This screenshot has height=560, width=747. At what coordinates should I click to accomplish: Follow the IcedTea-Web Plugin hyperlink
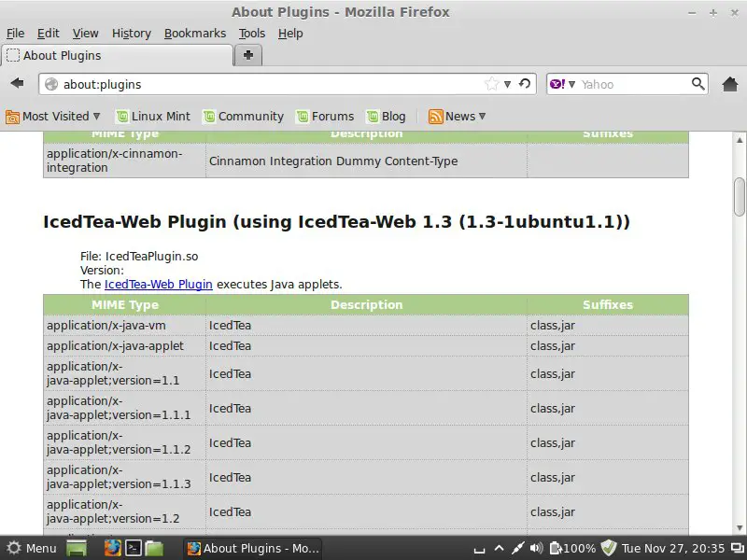(x=158, y=285)
